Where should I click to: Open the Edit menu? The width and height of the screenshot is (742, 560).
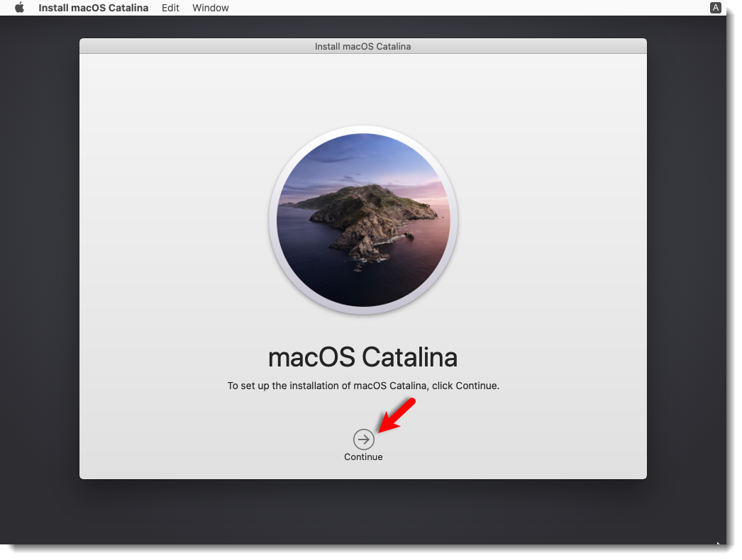170,8
